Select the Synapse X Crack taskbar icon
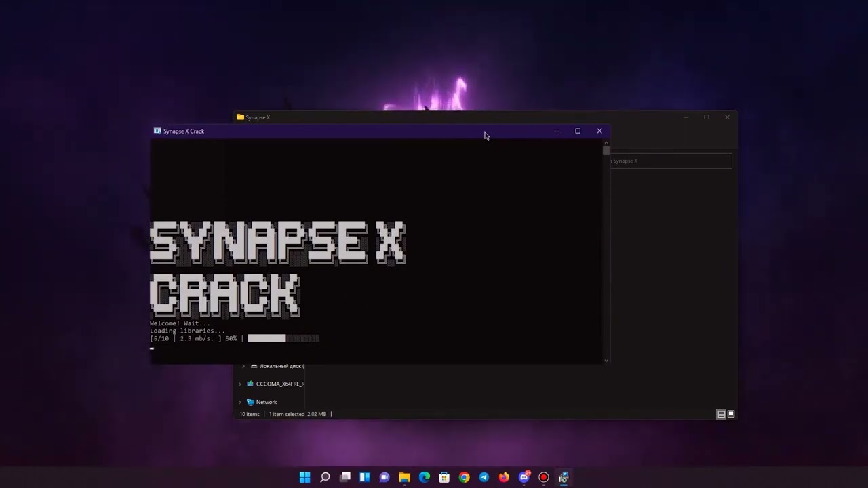 (564, 477)
